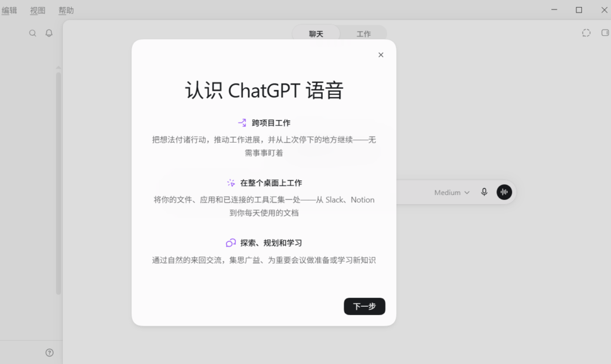Click the microphone dictation icon
Screen dimensions: 611x364
tap(484, 192)
